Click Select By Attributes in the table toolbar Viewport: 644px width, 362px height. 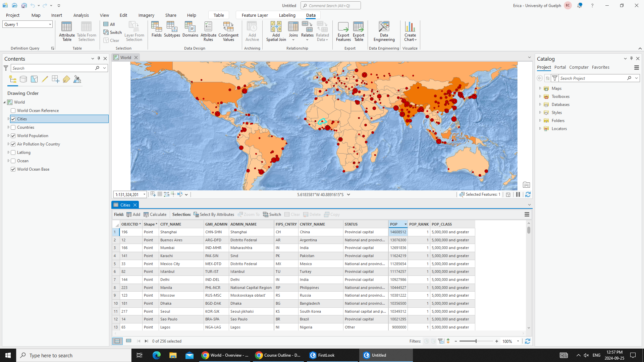pyautogui.click(x=214, y=214)
